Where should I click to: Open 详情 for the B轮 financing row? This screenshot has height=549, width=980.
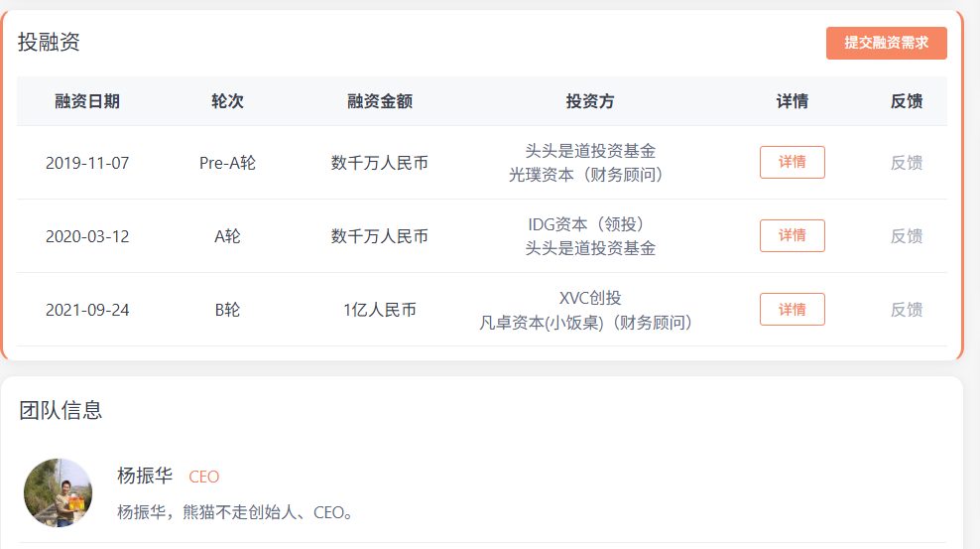792,310
